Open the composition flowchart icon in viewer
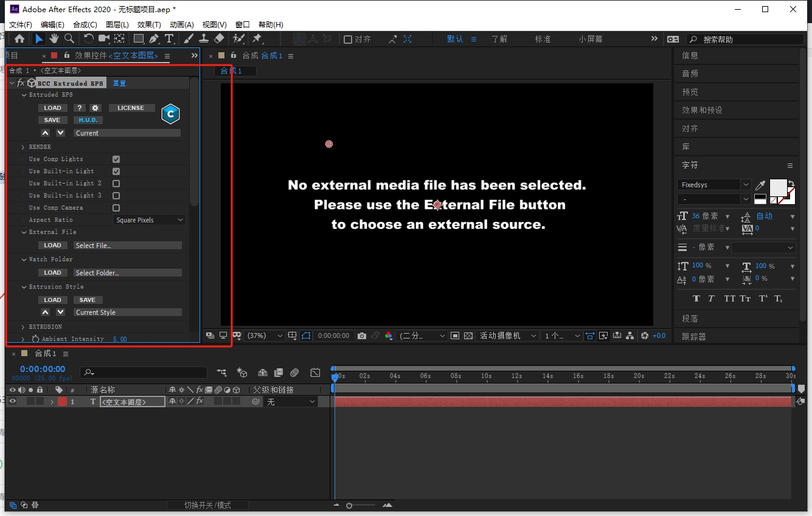Image resolution: width=812 pixels, height=516 pixels. (x=630, y=335)
